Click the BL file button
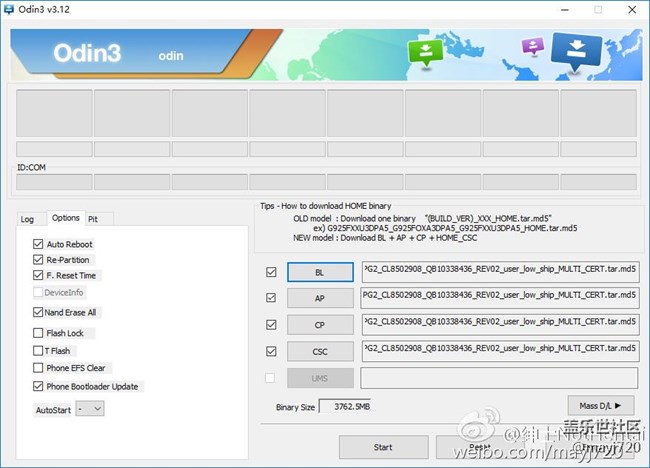This screenshot has width=650, height=468. pyautogui.click(x=320, y=272)
